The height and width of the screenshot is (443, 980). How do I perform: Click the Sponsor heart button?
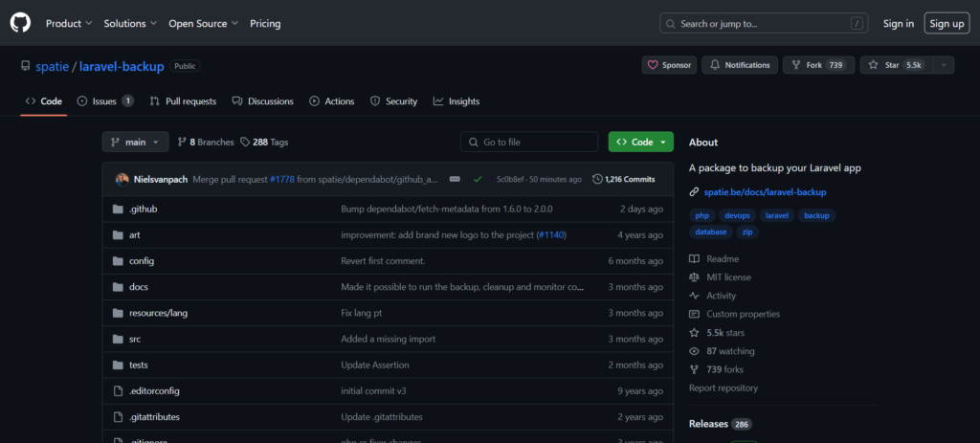click(669, 65)
